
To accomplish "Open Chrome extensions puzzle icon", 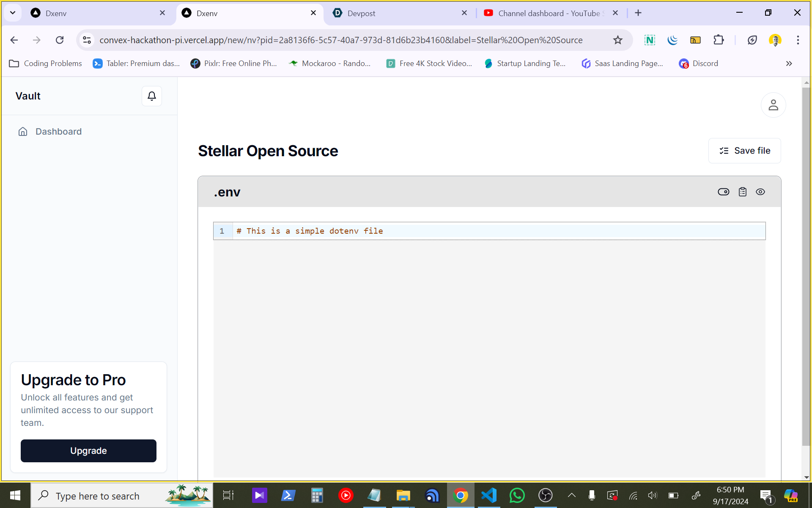I will pos(718,40).
